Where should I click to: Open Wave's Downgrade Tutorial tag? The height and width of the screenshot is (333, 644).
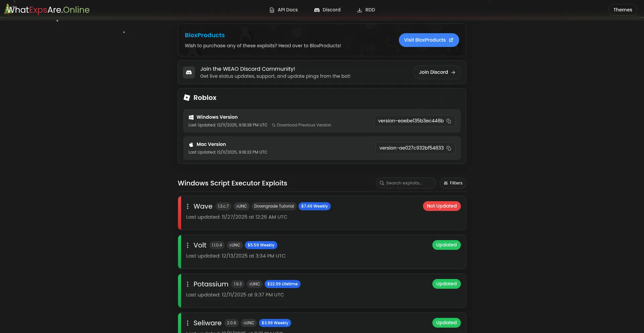coord(274,206)
